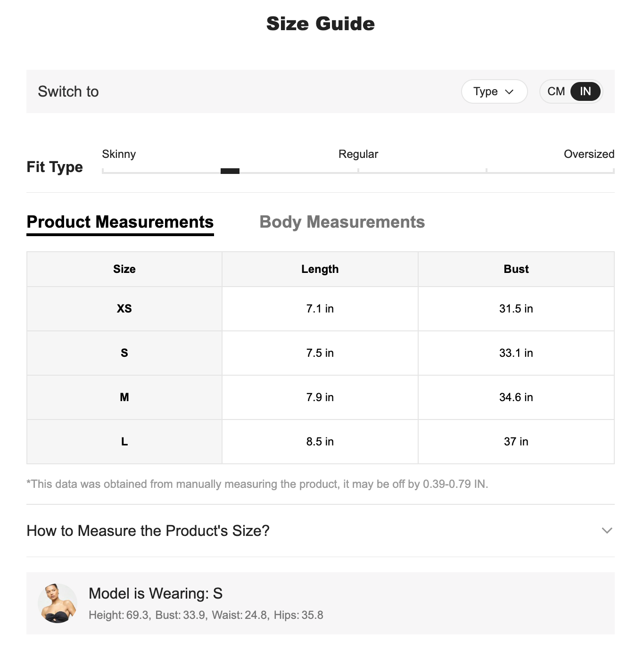Click the Oversized fit label
This screenshot has width=644, height=658.
click(x=589, y=154)
